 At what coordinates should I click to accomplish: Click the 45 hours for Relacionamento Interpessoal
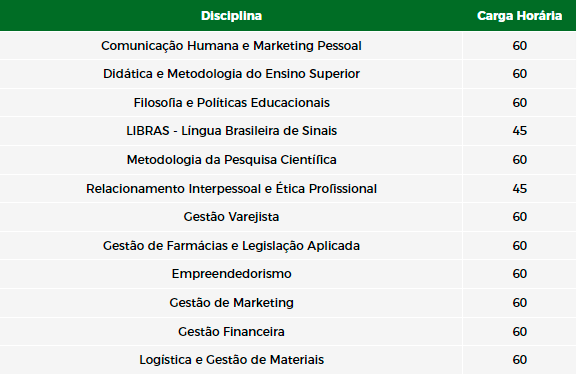tap(520, 189)
